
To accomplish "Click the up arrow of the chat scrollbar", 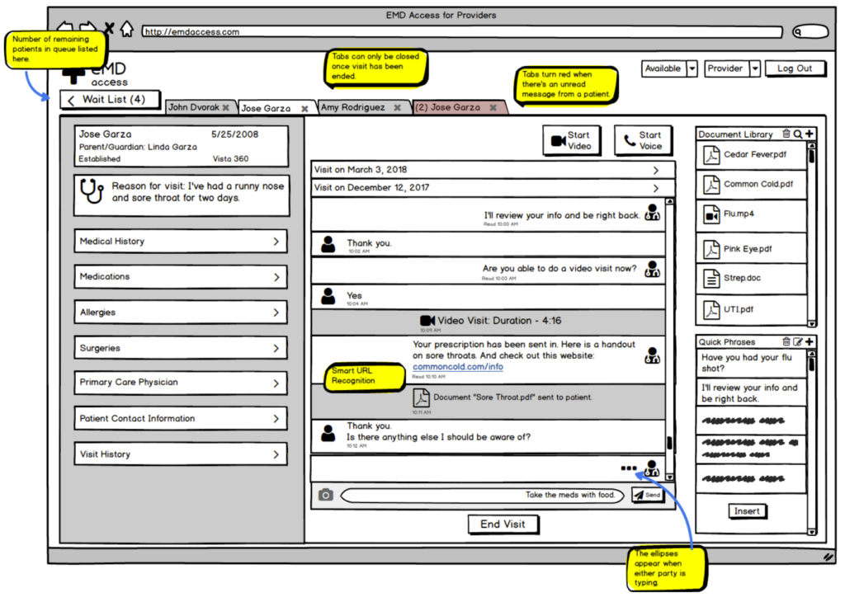I will tap(669, 201).
